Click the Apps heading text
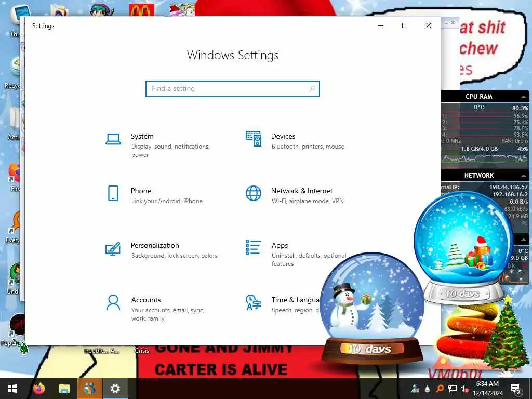532x399 pixels. (280, 246)
